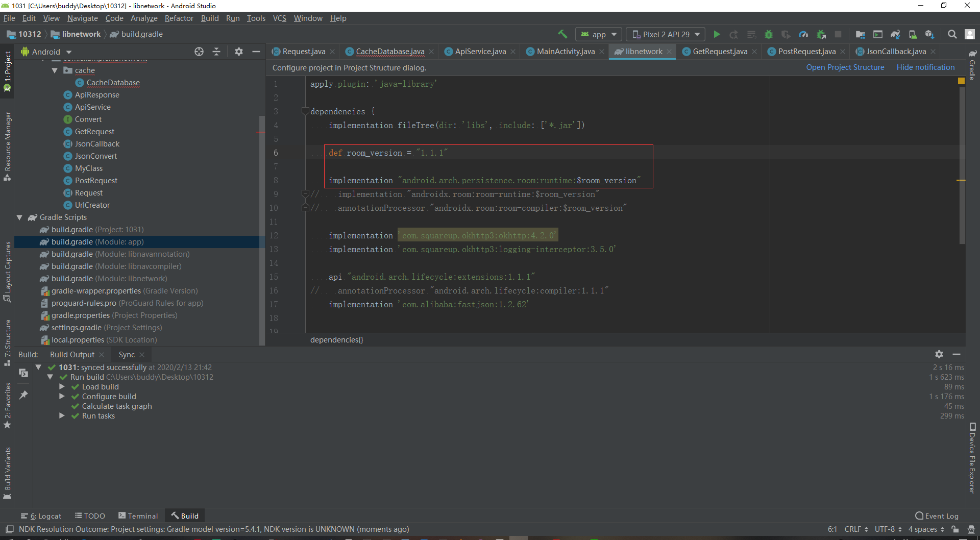Open the app run configuration dropdown
980x540 pixels.
(x=599, y=34)
